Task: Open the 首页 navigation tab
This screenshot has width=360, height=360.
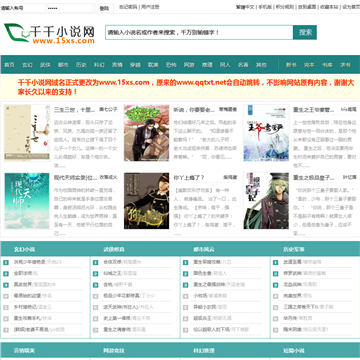Action: click(9, 65)
